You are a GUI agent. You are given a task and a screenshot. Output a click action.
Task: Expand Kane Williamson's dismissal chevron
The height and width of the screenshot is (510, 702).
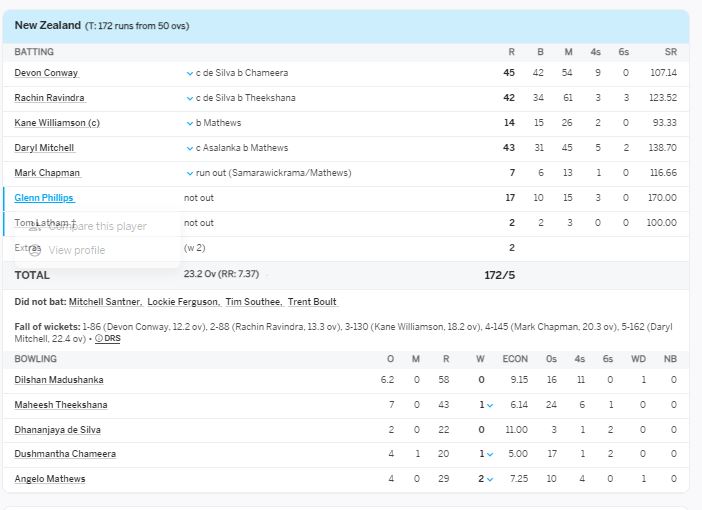(189, 123)
